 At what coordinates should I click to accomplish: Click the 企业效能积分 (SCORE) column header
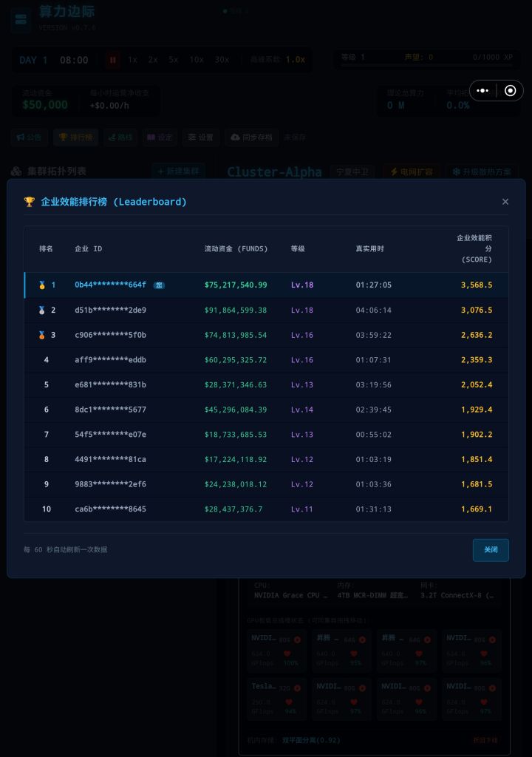(x=475, y=248)
